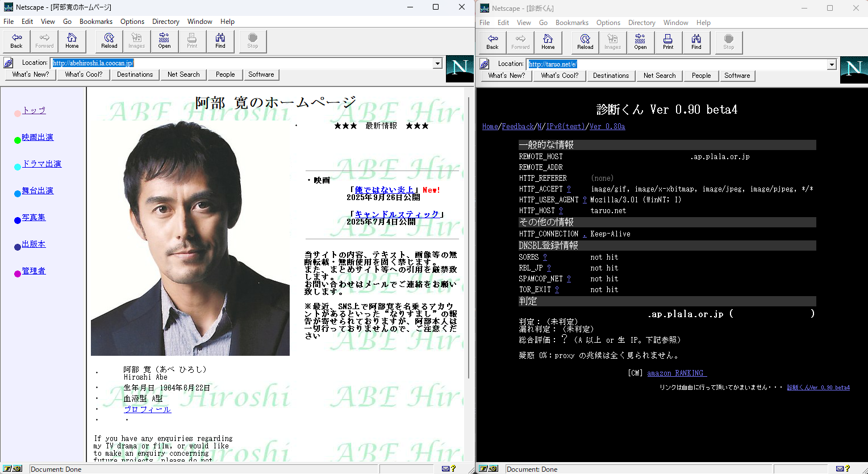Select the Print icon in the right window
Viewport: 868px width, 474px height.
[668, 41]
